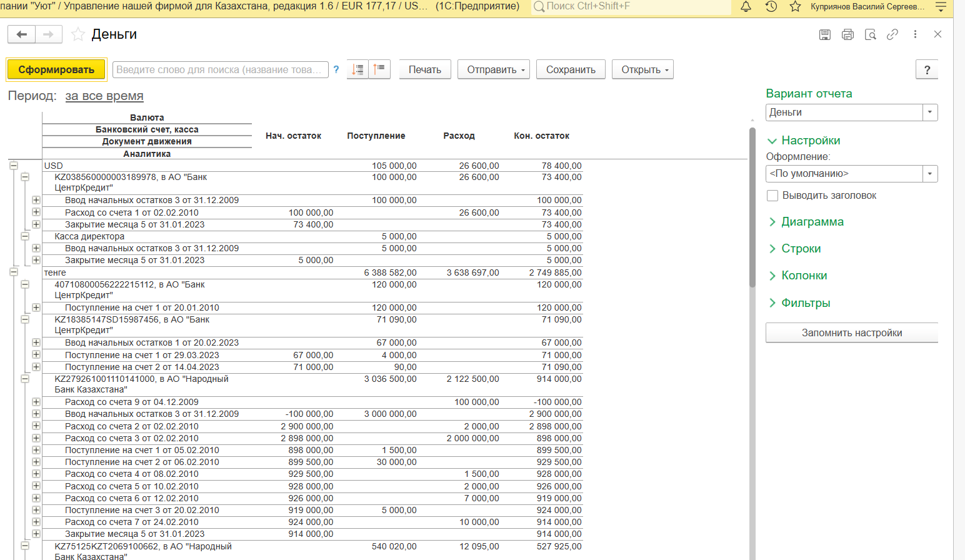The image size is (965, 560).
Task: Click the favorites star in top bar
Action: (x=795, y=7)
